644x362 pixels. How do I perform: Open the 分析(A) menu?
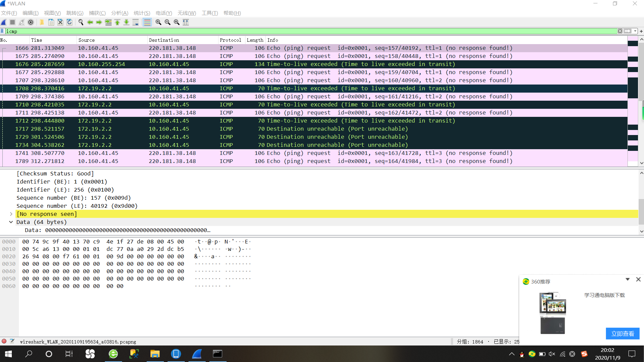[x=120, y=13]
